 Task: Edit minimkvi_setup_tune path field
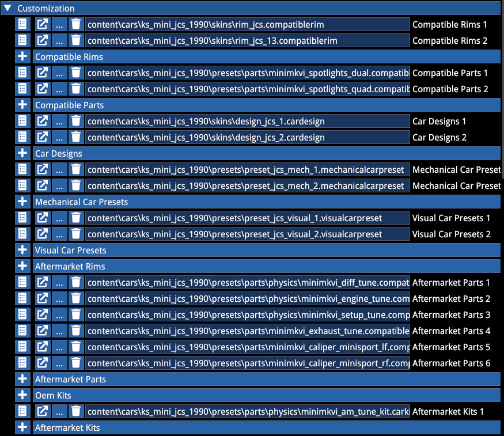pos(248,314)
